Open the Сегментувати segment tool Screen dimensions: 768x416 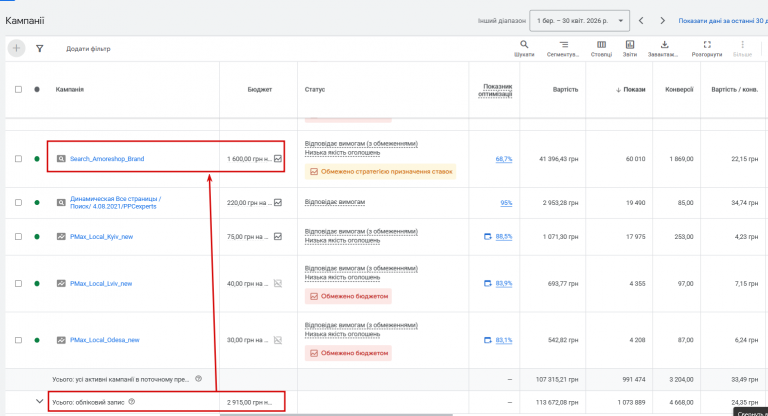coord(563,48)
